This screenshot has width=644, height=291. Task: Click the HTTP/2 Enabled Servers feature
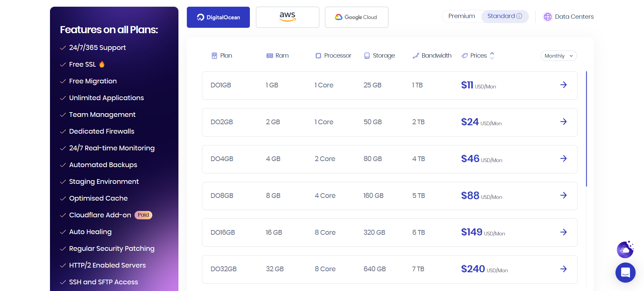point(107,265)
